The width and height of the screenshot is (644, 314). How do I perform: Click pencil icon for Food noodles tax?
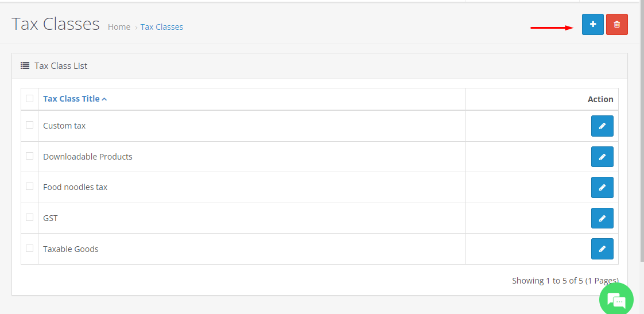602,188
